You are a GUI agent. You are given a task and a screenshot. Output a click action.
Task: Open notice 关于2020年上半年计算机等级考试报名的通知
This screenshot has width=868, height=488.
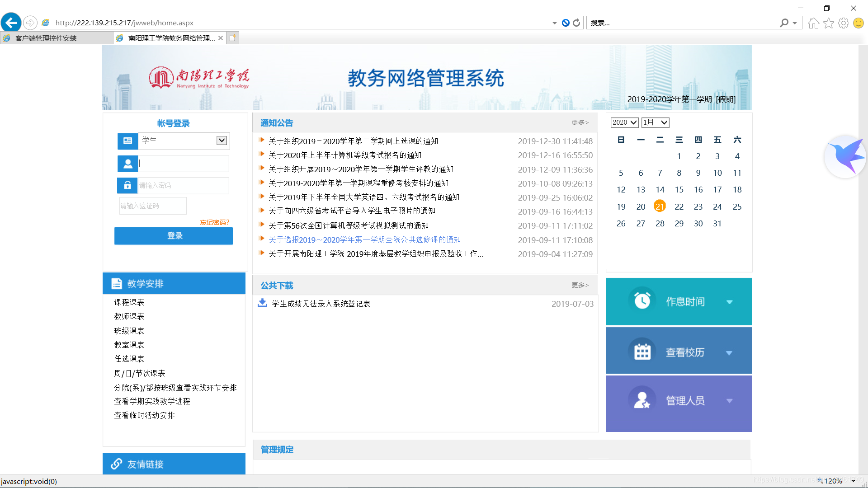coord(345,155)
